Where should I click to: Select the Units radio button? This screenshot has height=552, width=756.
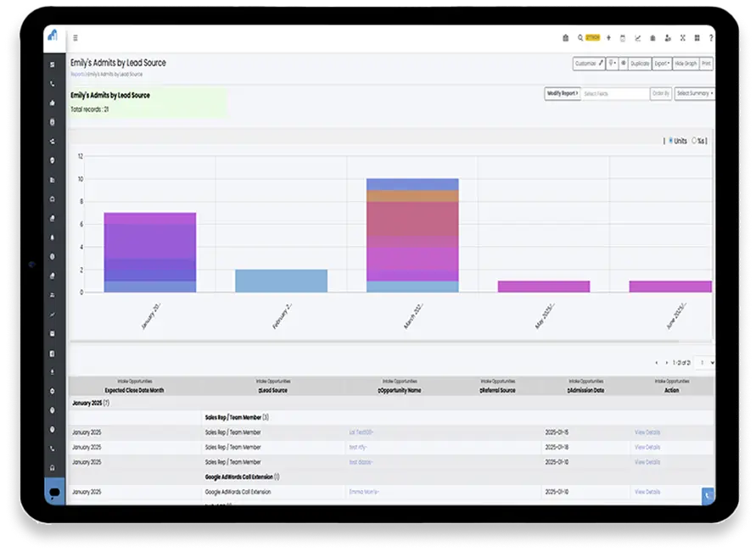click(x=670, y=141)
